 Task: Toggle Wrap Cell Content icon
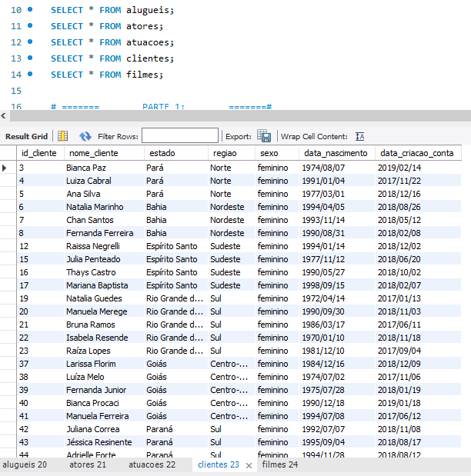click(x=359, y=136)
